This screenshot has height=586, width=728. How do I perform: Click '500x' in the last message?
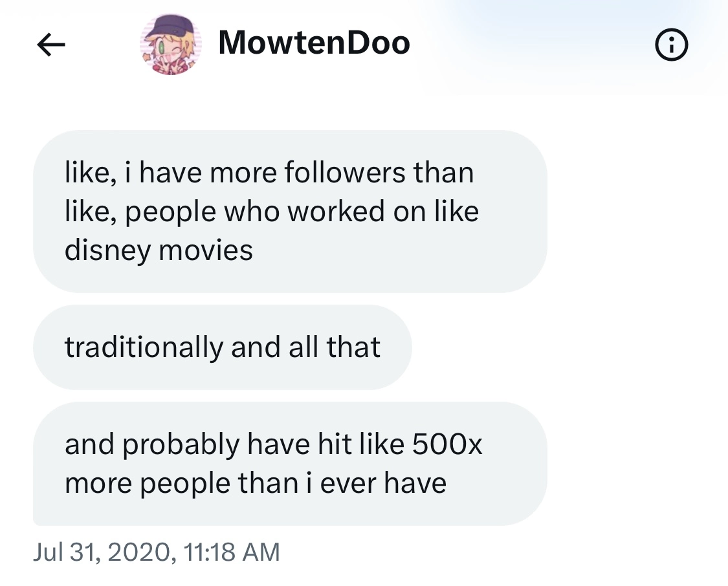click(x=447, y=444)
